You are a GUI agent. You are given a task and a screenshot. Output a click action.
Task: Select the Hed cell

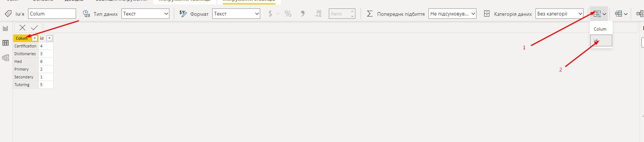coord(25,61)
